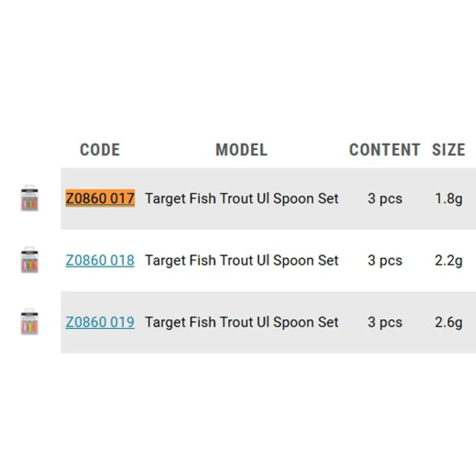Open product thumbnail beside code Z0860 019

pos(30,322)
